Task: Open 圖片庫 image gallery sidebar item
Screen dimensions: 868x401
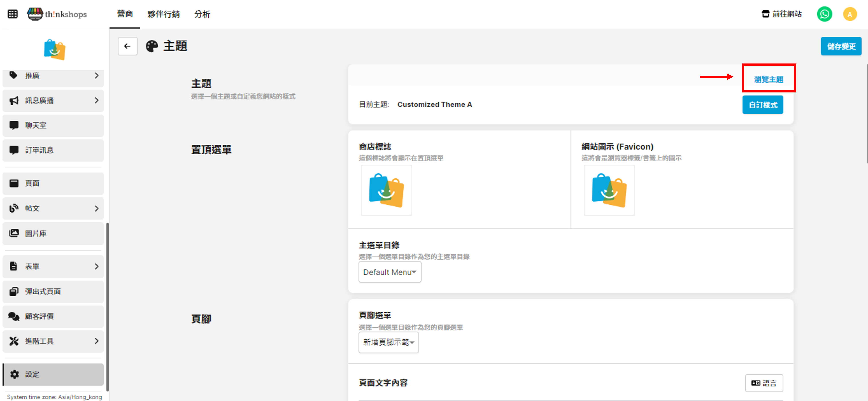Action: [53, 233]
